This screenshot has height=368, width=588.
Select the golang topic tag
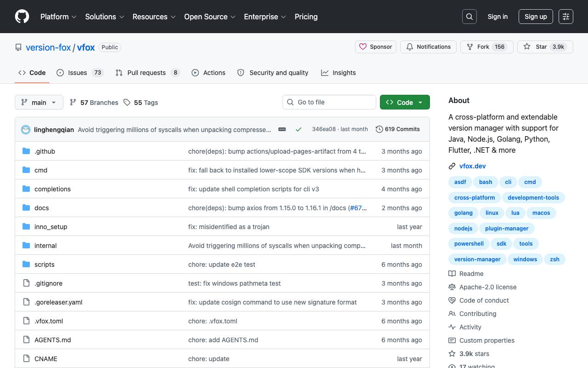tap(464, 213)
